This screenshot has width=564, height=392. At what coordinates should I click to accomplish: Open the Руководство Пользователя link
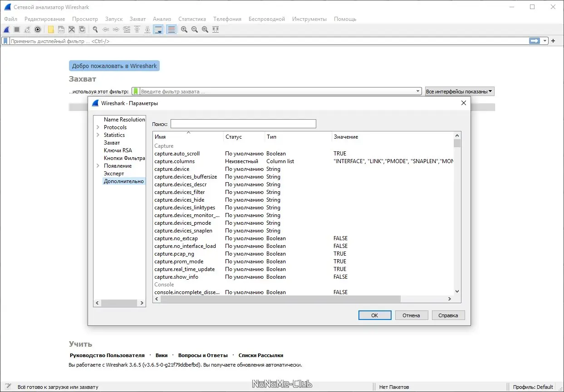point(107,355)
